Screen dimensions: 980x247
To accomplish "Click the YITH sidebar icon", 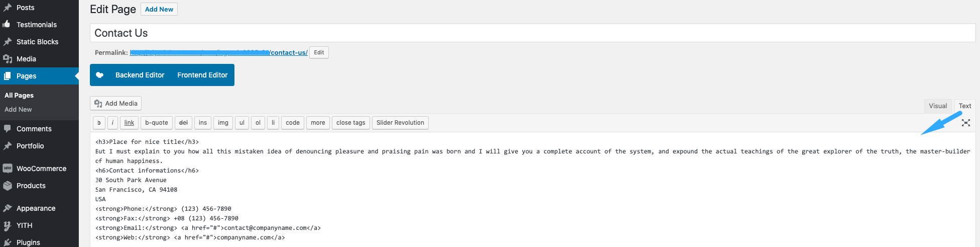I will point(7,225).
